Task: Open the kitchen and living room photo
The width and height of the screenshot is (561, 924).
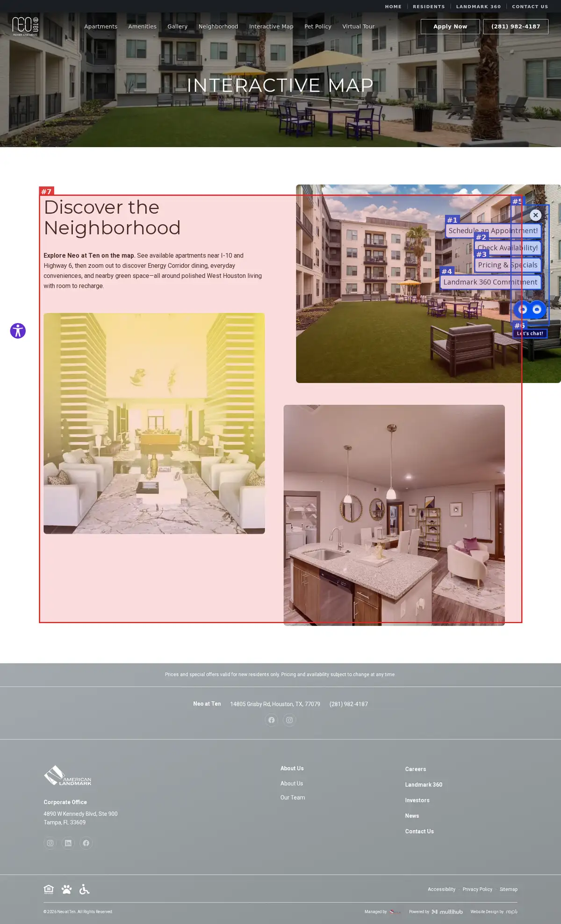Action: 394,515
